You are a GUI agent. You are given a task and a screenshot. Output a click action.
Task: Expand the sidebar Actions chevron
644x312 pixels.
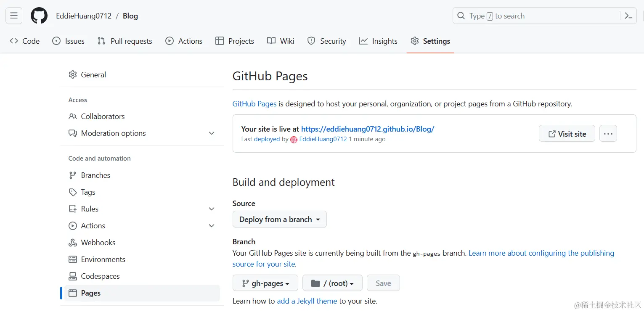[x=212, y=226]
